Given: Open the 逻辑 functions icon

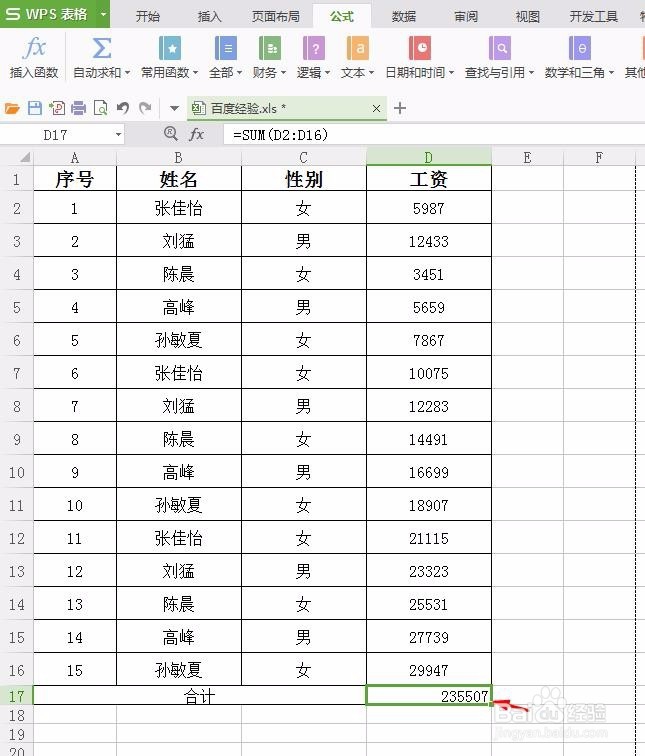Looking at the screenshot, I should [x=313, y=48].
